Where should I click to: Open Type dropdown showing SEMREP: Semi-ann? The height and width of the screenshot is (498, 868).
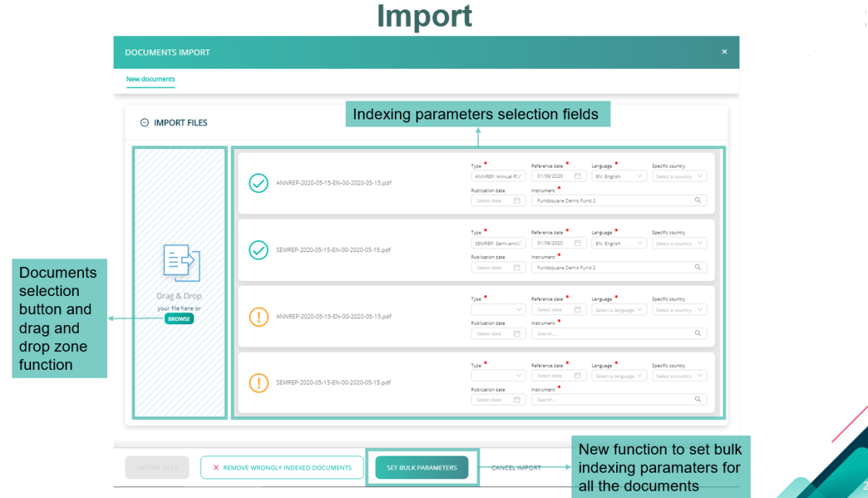pos(498,243)
